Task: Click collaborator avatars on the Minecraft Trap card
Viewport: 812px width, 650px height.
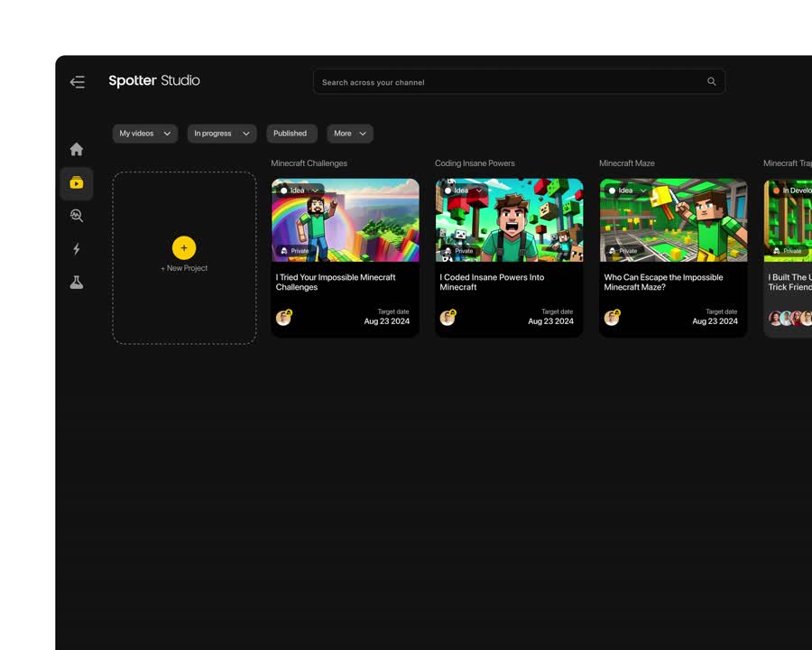Action: pyautogui.click(x=790, y=319)
